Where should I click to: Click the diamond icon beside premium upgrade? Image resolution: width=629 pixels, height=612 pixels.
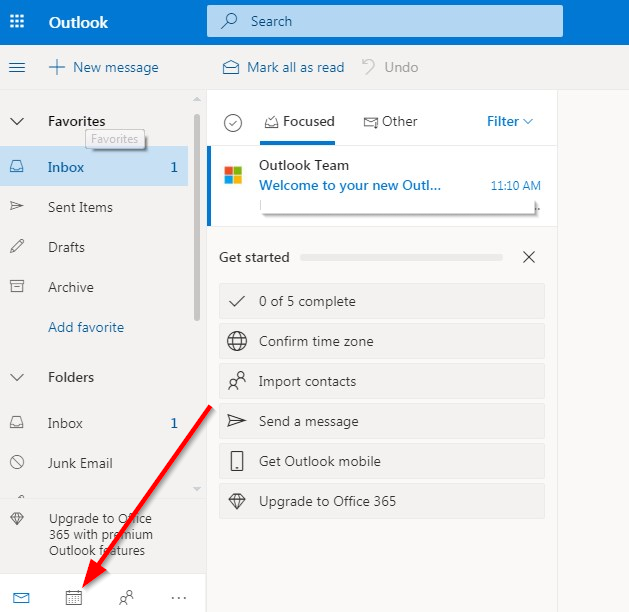(x=17, y=519)
